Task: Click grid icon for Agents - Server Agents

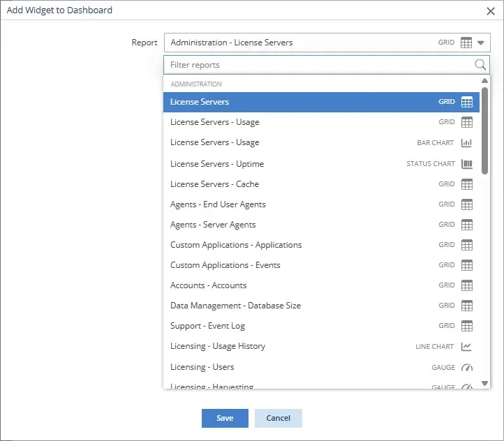Action: click(467, 225)
